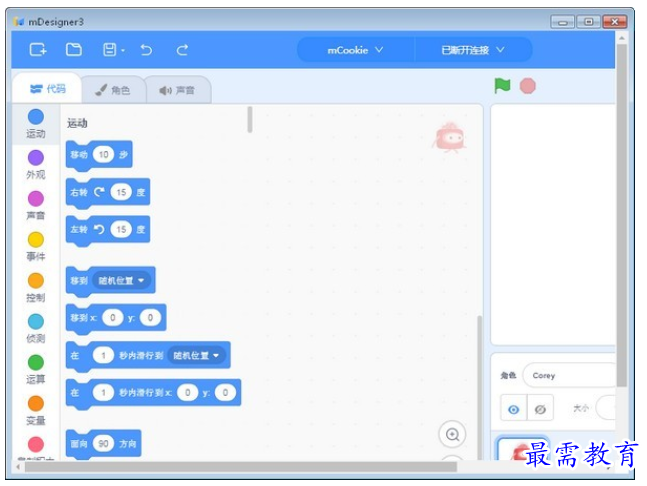Switch to the 声音 tab
The image size is (647, 486).
tap(177, 90)
